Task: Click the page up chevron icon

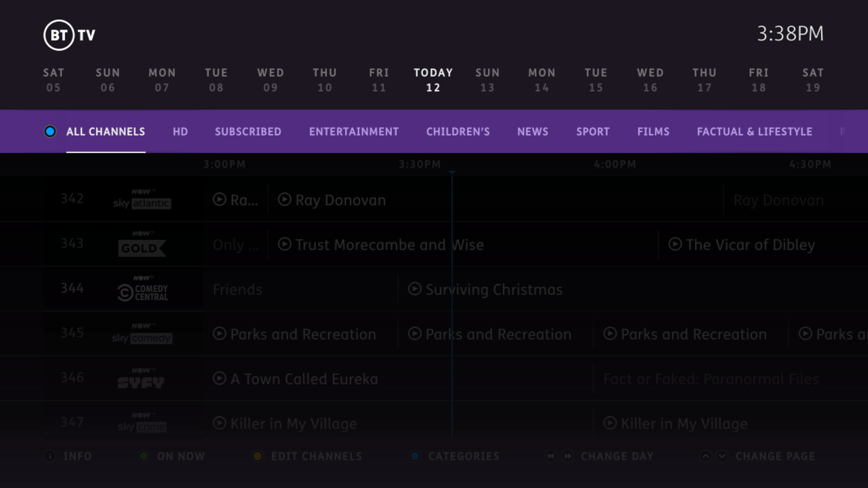Action: coord(705,456)
